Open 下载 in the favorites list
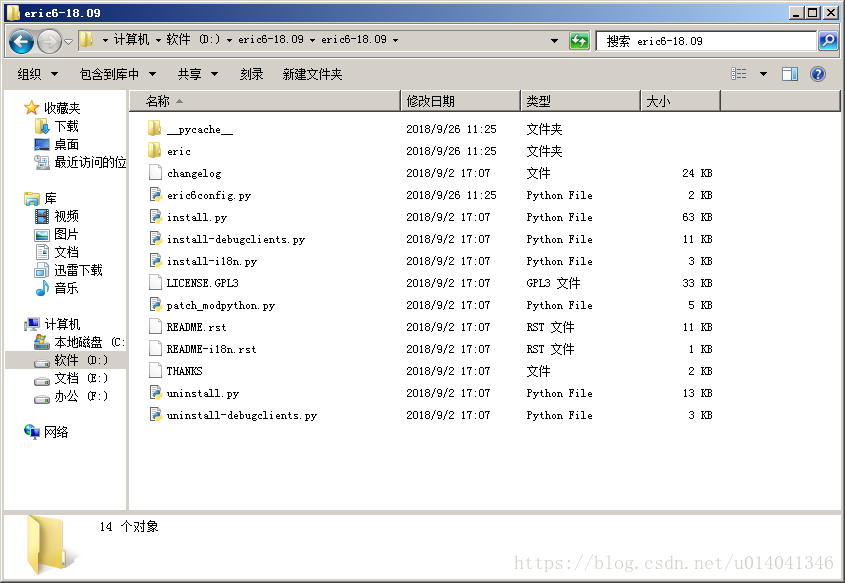The height and width of the screenshot is (583, 845). coord(57,126)
